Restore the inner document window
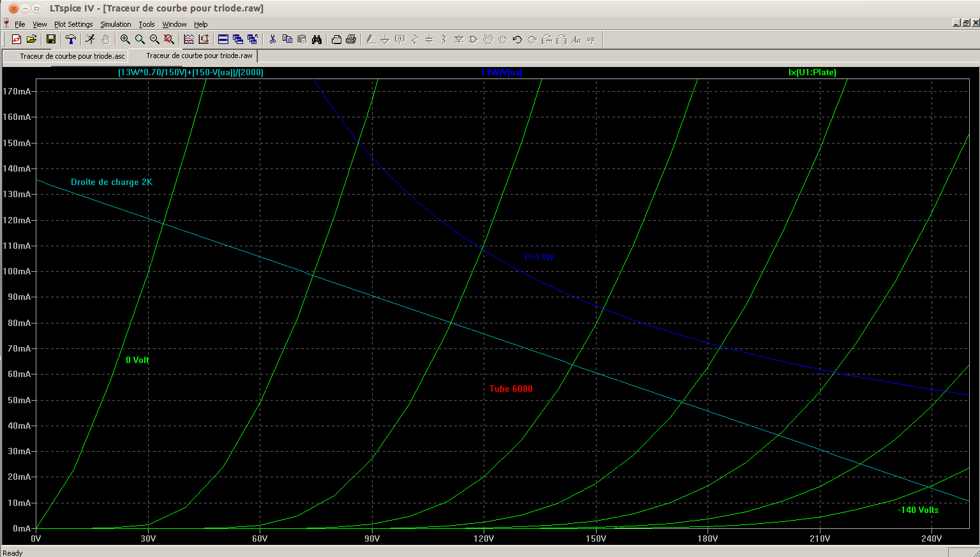 click(x=966, y=23)
